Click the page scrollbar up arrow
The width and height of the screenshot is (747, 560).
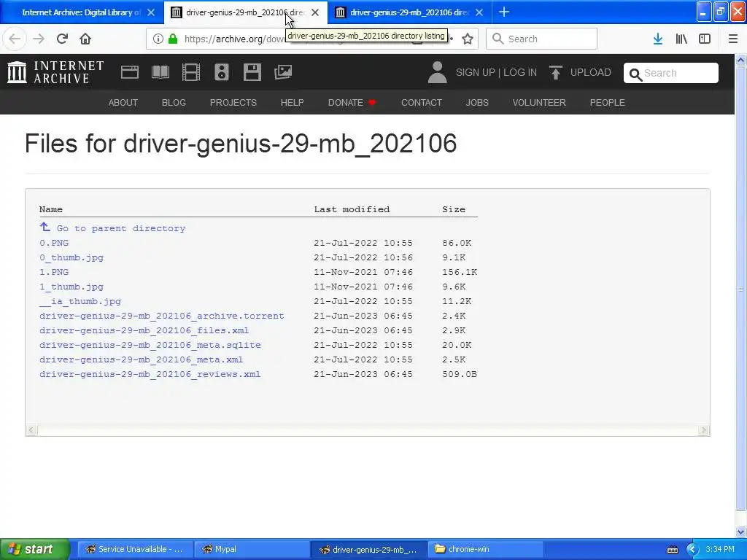point(741,60)
